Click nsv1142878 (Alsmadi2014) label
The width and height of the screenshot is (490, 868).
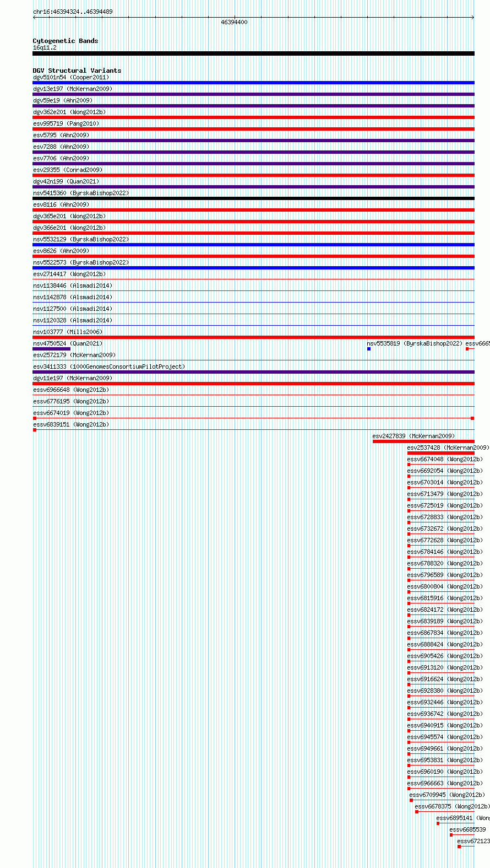coord(73,297)
